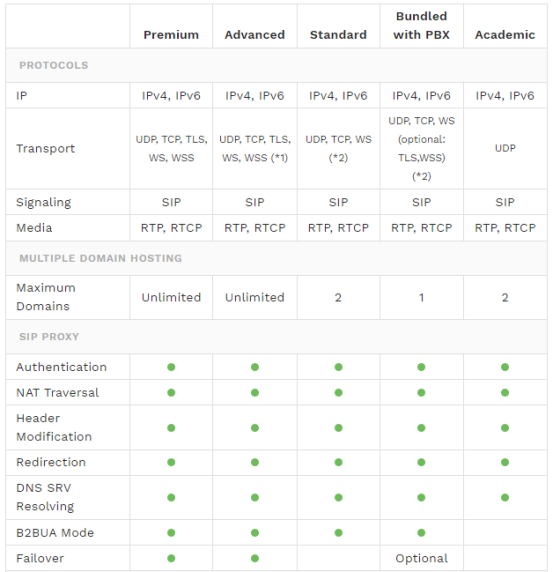Click the Maximum Domains row label
Image resolution: width=554 pixels, height=572 pixels.
coord(46,297)
